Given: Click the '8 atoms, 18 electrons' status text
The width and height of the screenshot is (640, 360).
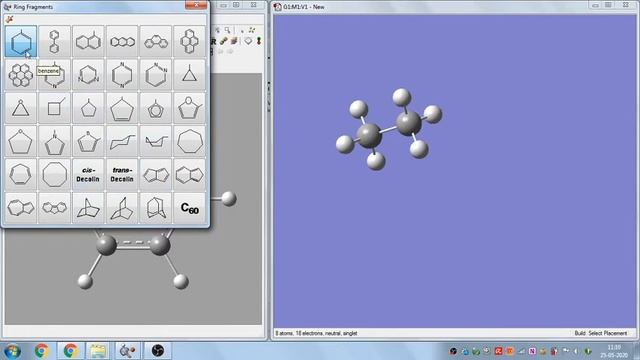Looking at the screenshot, I should 316,333.
